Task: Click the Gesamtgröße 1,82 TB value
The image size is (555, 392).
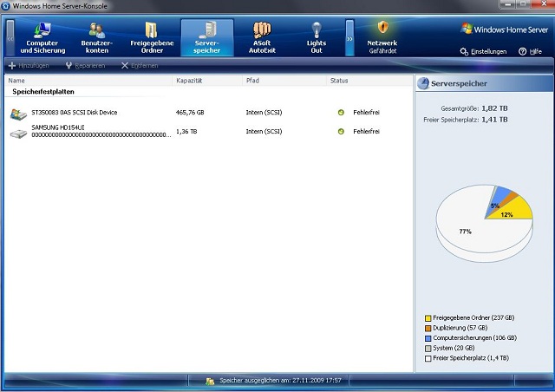Action: (494, 108)
